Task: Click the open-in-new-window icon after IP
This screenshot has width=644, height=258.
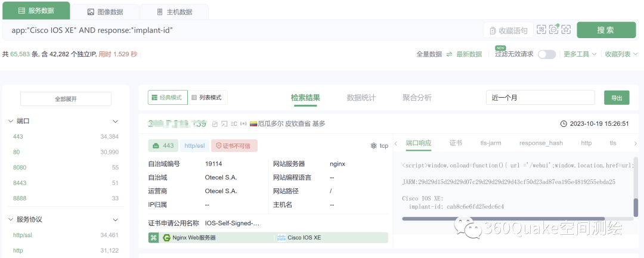Action: (224, 123)
